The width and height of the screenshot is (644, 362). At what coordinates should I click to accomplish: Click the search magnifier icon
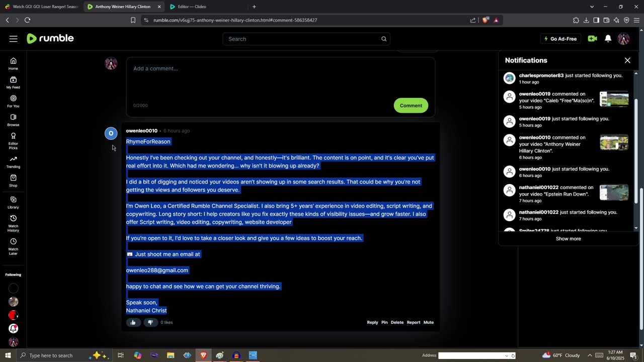pos(384,39)
